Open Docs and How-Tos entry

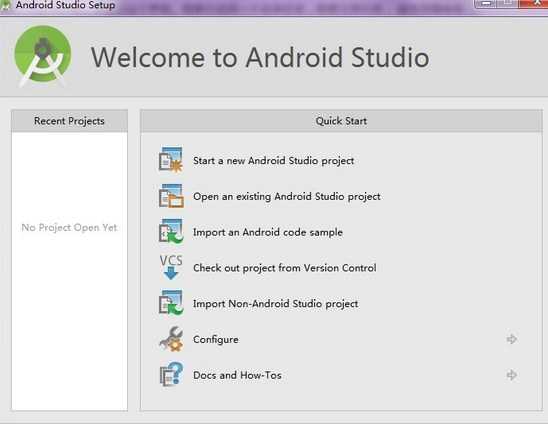point(237,375)
